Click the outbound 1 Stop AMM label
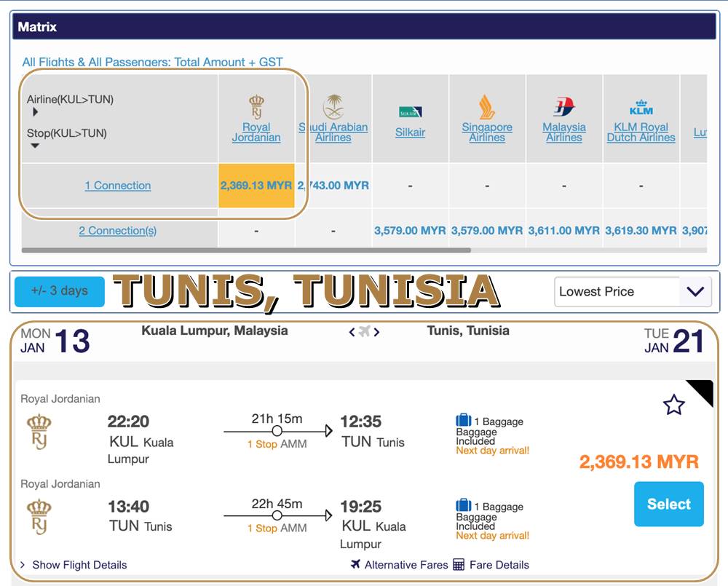The width and height of the screenshot is (728, 586). [277, 444]
